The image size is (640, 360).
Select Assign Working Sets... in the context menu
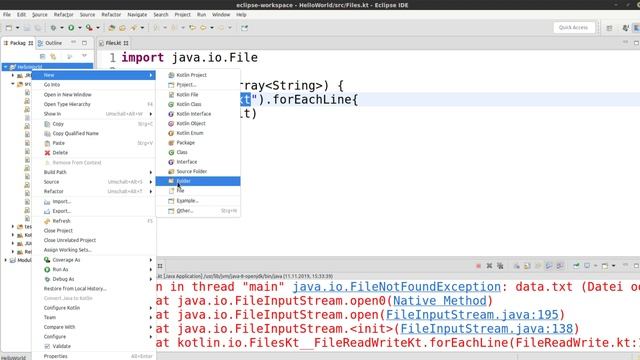pyautogui.click(x=94, y=250)
